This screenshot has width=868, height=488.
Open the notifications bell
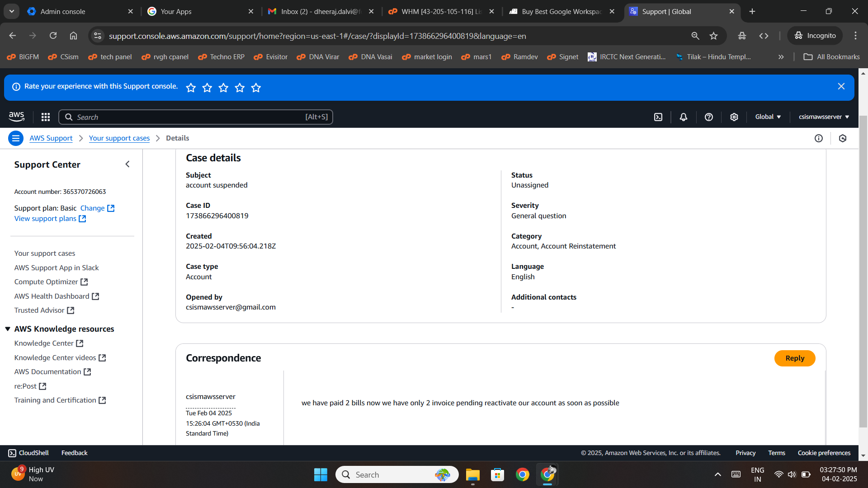684,117
